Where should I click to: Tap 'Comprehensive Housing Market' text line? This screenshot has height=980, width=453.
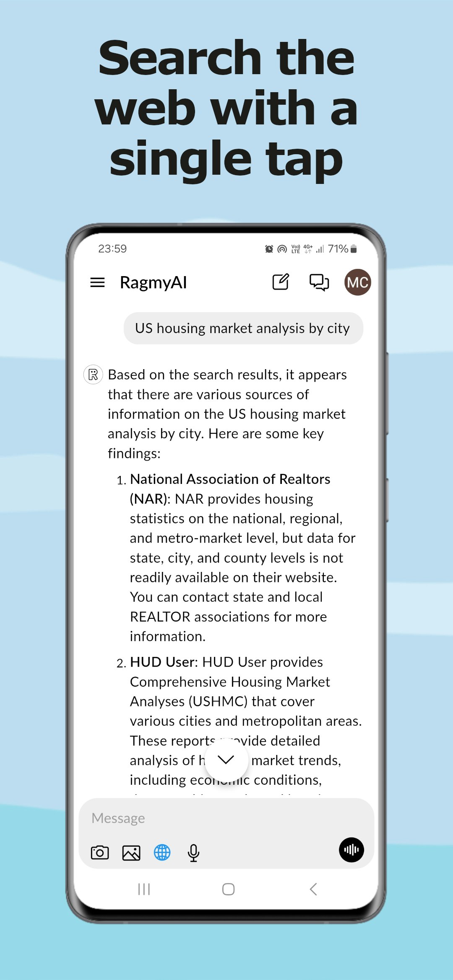(230, 682)
